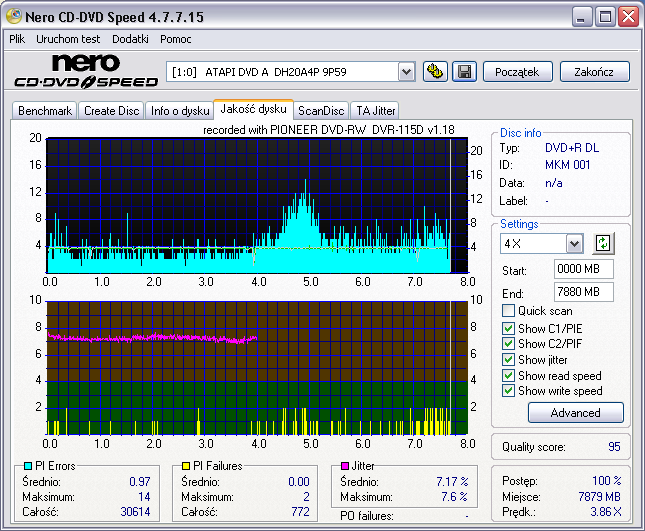The height and width of the screenshot is (531, 645).
Task: Click the Start 0000 MB field
Action: (x=584, y=269)
